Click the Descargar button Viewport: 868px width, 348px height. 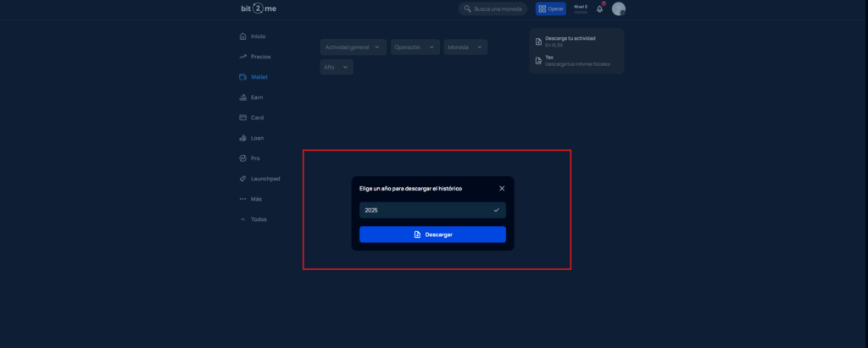click(432, 235)
